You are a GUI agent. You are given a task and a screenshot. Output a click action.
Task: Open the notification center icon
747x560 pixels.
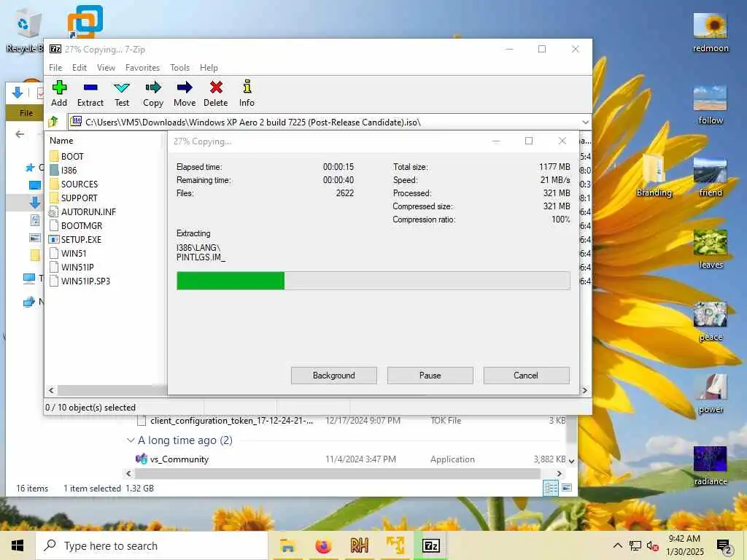(724, 545)
